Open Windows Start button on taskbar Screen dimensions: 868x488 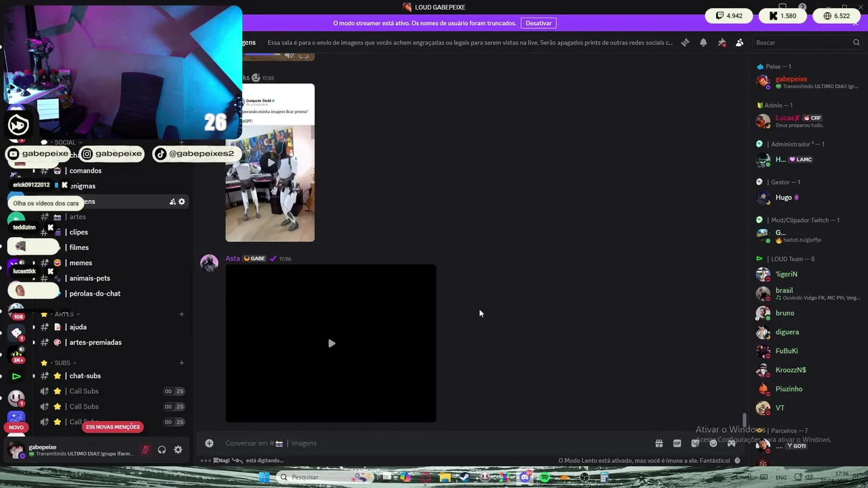(264, 477)
